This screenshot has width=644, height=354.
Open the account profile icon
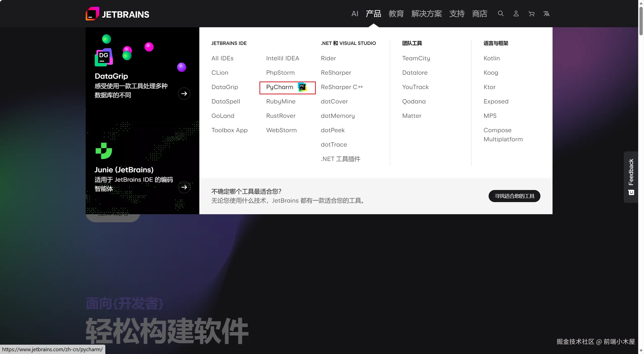coord(516,14)
